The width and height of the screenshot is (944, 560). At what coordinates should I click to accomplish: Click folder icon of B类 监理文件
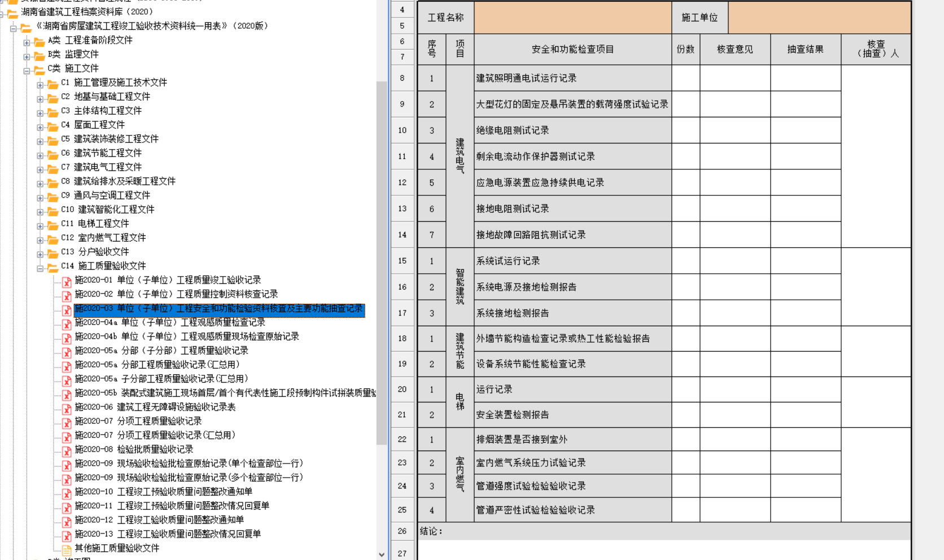point(39,55)
